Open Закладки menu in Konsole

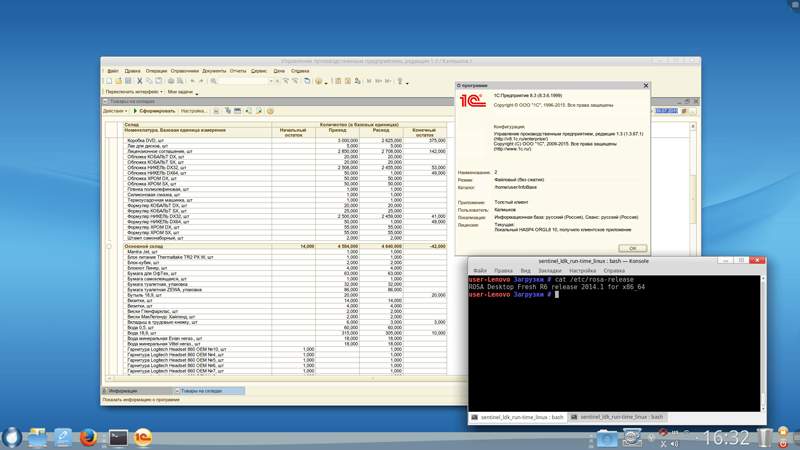click(x=549, y=270)
